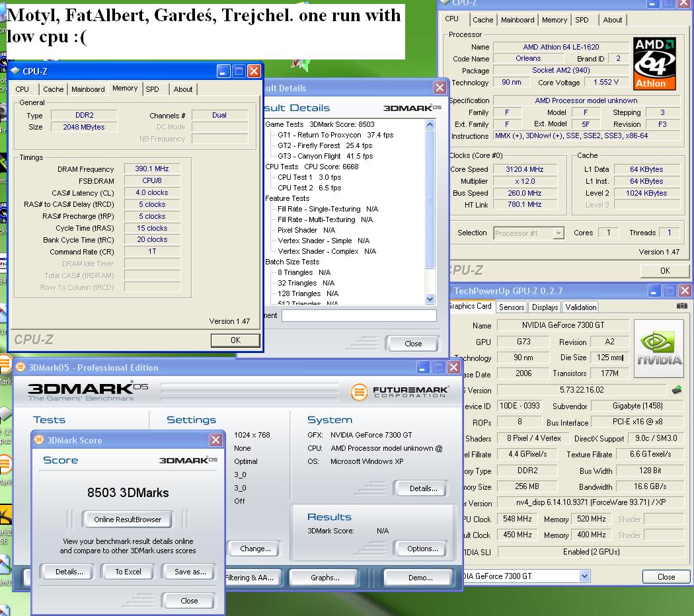Click the NVIDIA logo in GPU-Z
Screen dimensions: 694x616
point(659,349)
